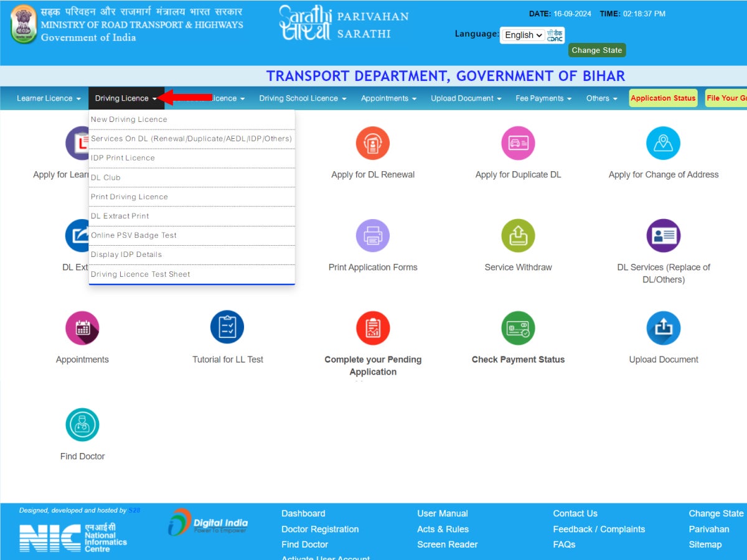Choose Print Driving Licence menu entry
The width and height of the screenshot is (747, 560).
tap(129, 197)
